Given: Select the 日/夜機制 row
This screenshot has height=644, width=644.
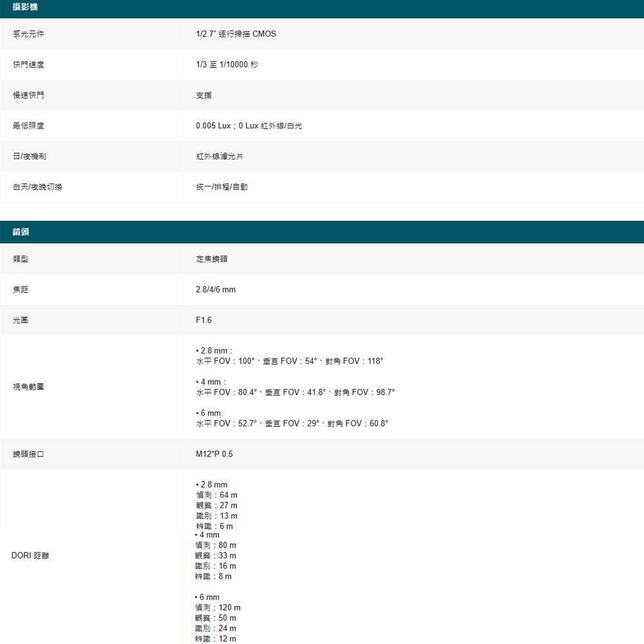Looking at the screenshot, I should pyautogui.click(x=27, y=156).
